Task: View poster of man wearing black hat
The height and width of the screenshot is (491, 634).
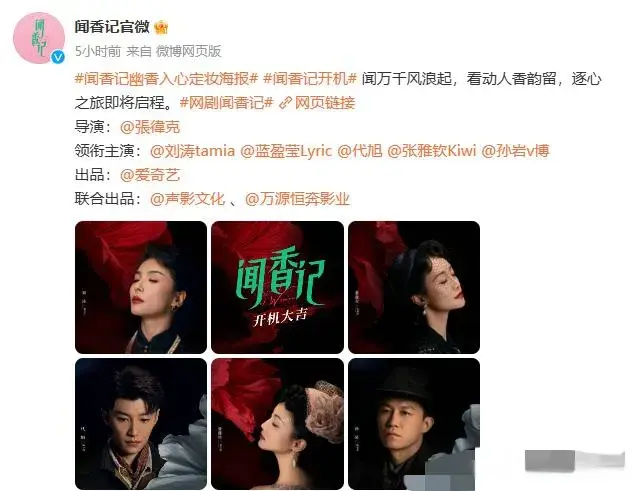Action: pos(414,424)
